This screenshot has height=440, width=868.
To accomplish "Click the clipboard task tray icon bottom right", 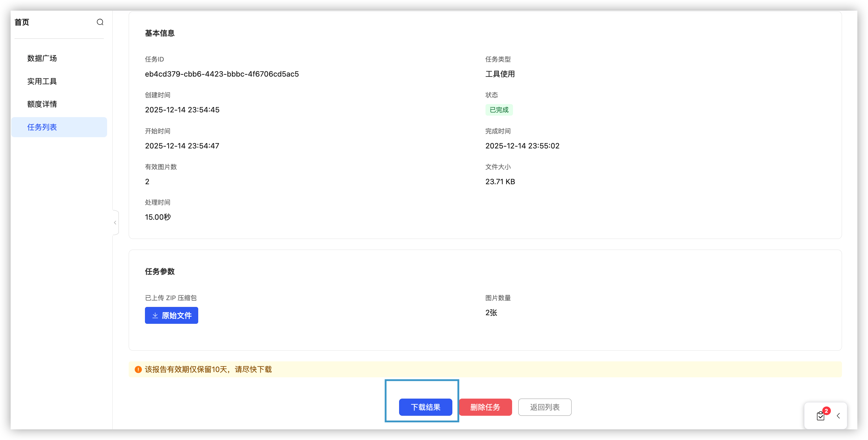I will (x=820, y=416).
